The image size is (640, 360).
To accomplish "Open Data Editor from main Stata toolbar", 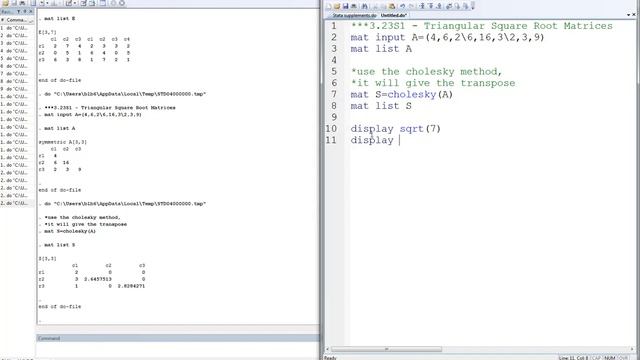I will (83, 3).
